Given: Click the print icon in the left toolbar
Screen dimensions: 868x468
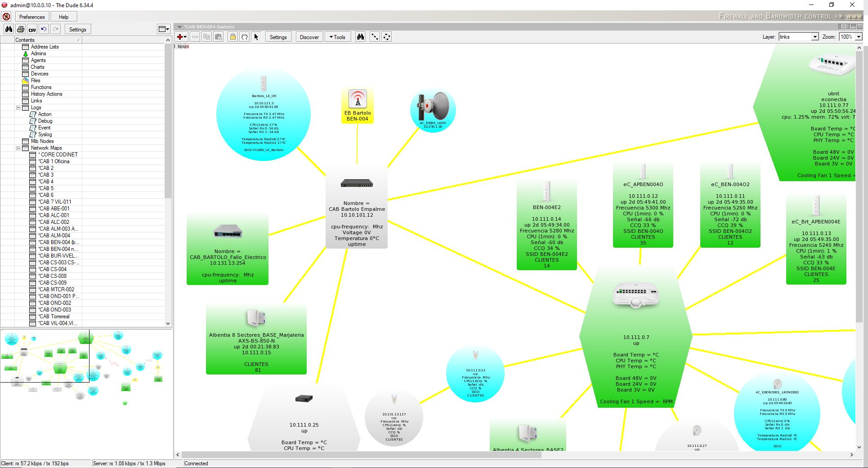Looking at the screenshot, I should pos(20,29).
